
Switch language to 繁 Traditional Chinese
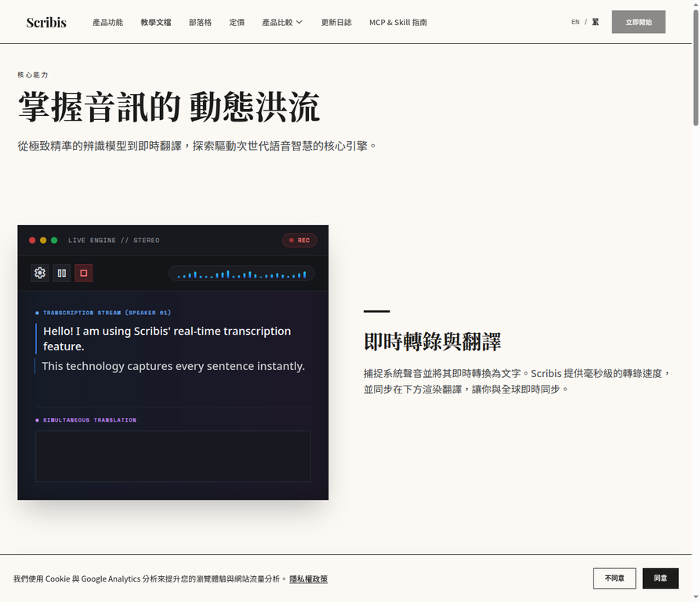596,22
